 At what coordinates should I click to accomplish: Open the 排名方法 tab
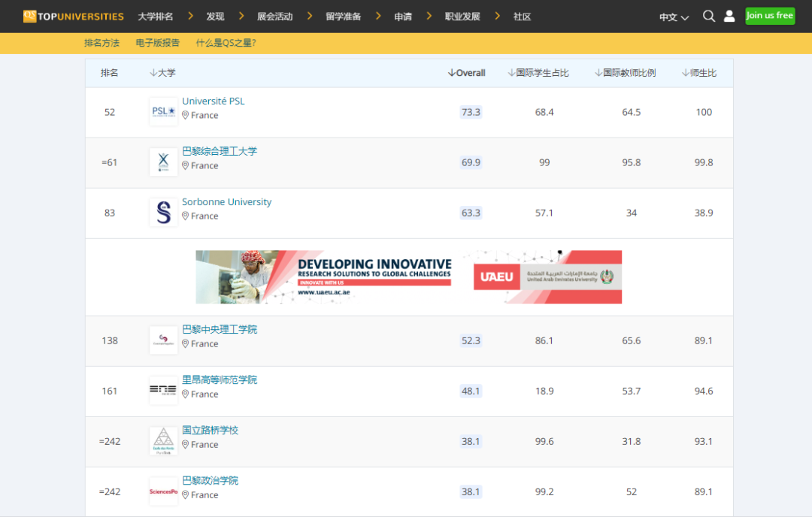pos(101,44)
